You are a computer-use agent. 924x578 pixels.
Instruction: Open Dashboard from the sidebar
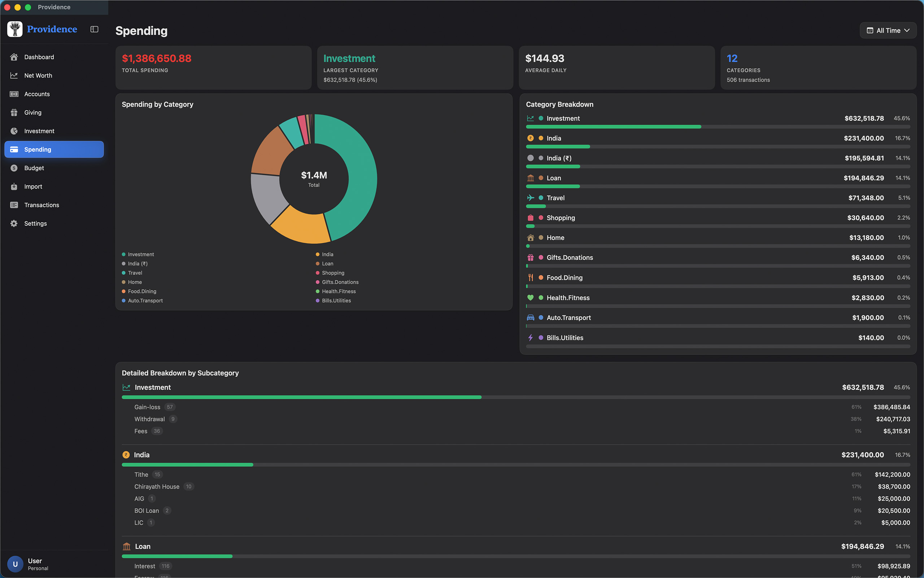(54, 57)
